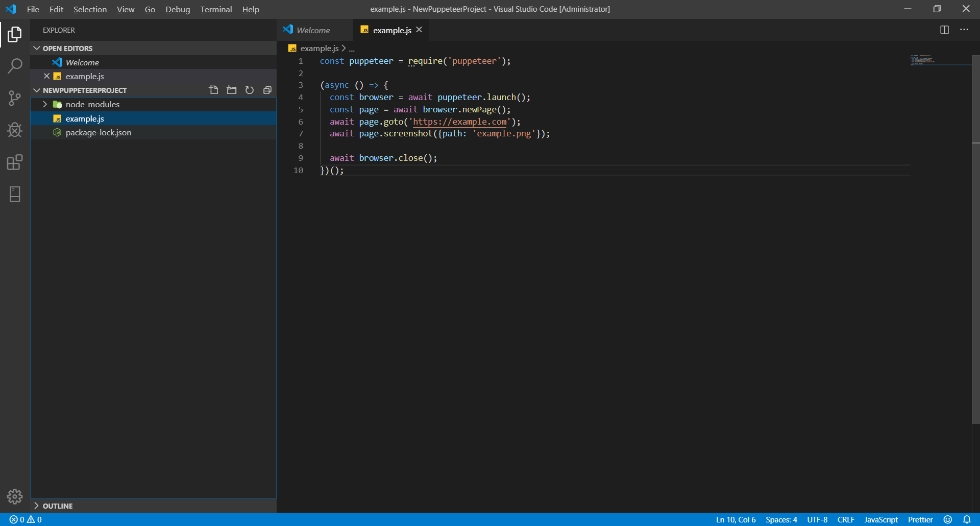Click the JS file icon in breadcrumb
Screen dimensions: 980x526
292,48
